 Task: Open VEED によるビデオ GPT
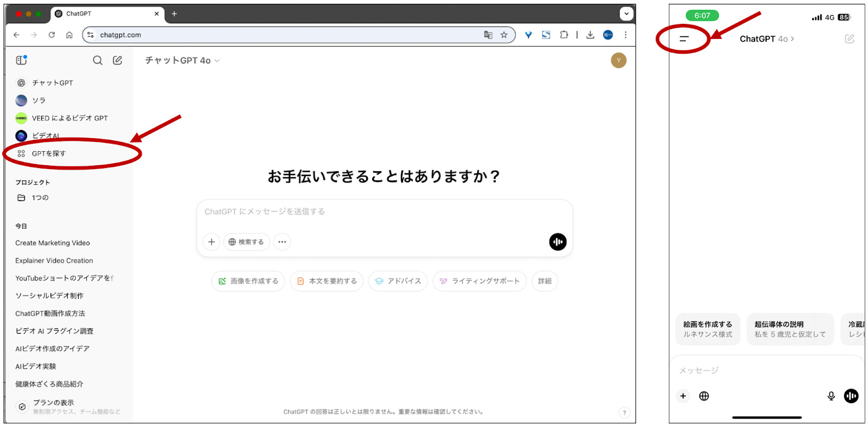coord(69,118)
